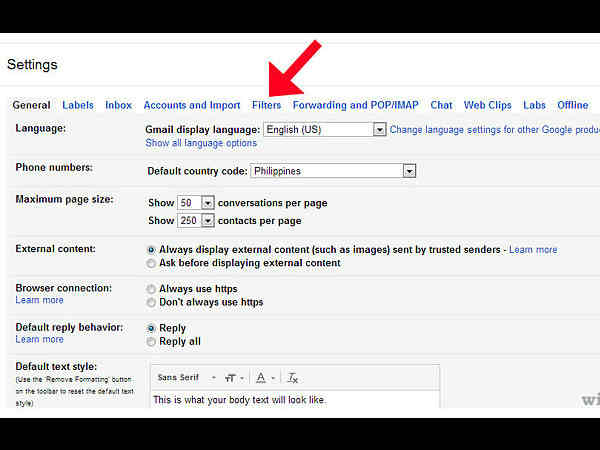Select Reply all as default behavior
The height and width of the screenshot is (450, 600).
pos(151,341)
